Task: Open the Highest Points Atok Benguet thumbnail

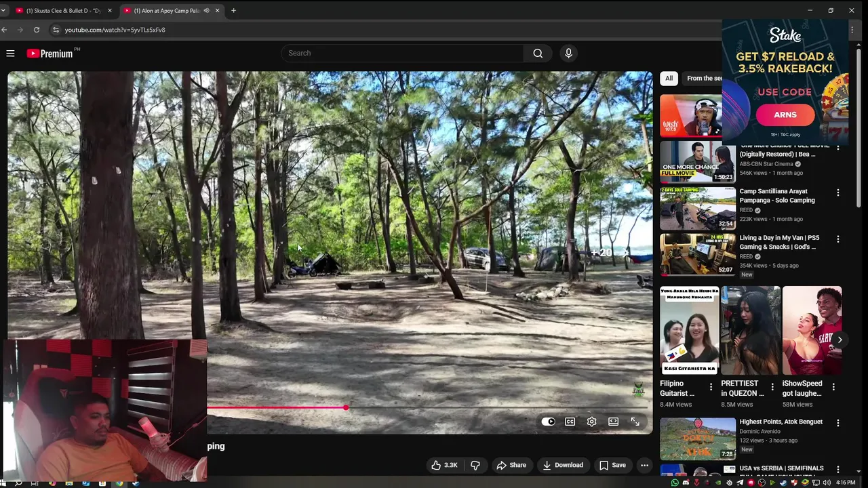Action: (x=697, y=439)
